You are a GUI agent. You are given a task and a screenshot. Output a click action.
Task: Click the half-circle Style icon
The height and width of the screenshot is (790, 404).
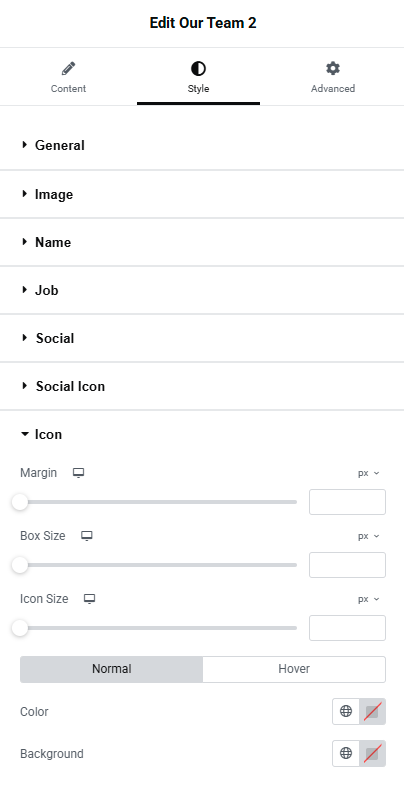[x=198, y=68]
